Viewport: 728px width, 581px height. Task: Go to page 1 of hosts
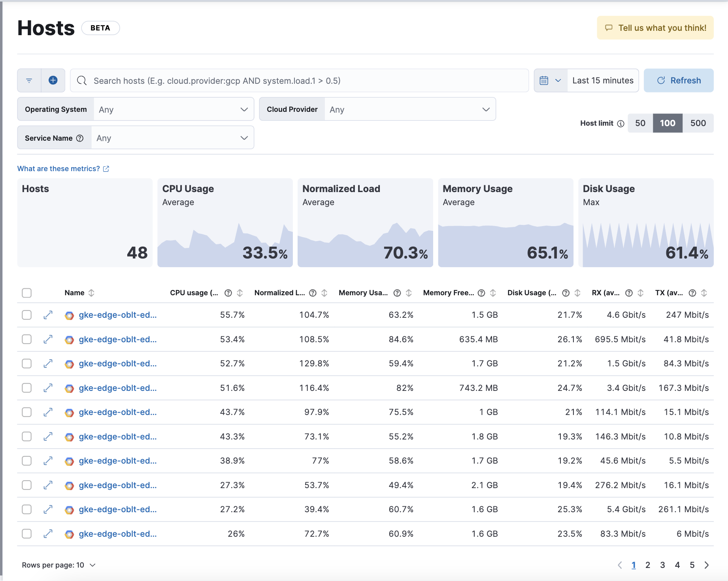tap(634, 565)
